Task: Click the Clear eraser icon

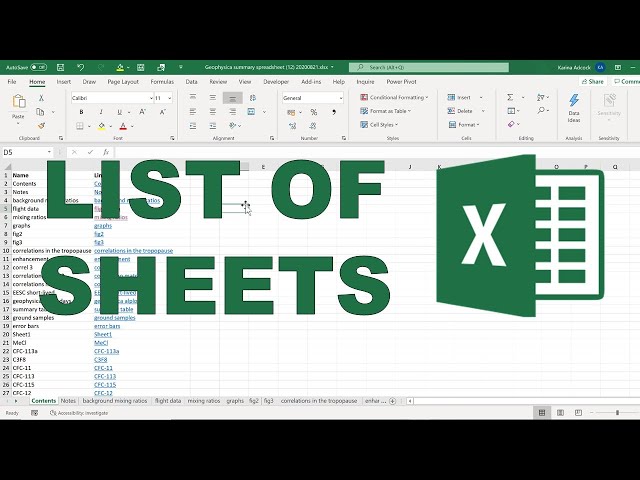Action: pos(511,124)
